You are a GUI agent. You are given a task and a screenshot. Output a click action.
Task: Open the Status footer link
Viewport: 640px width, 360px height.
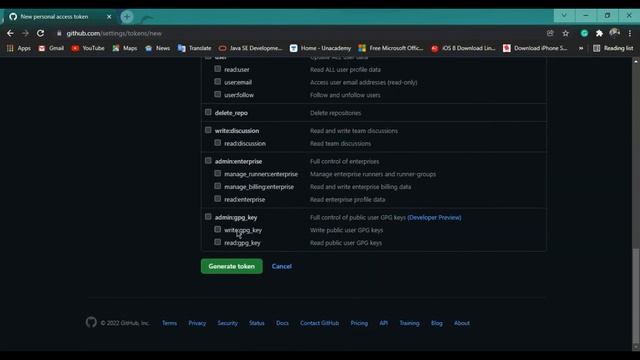pos(257,323)
